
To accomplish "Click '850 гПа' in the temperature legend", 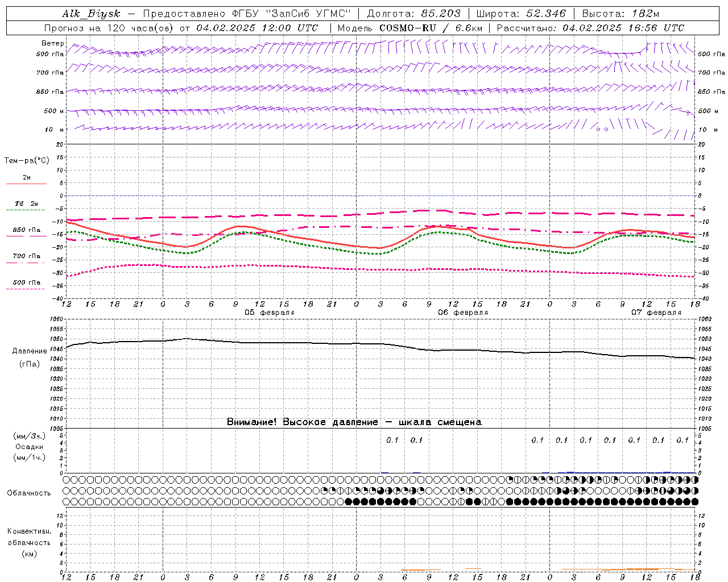I will click(x=27, y=230).
